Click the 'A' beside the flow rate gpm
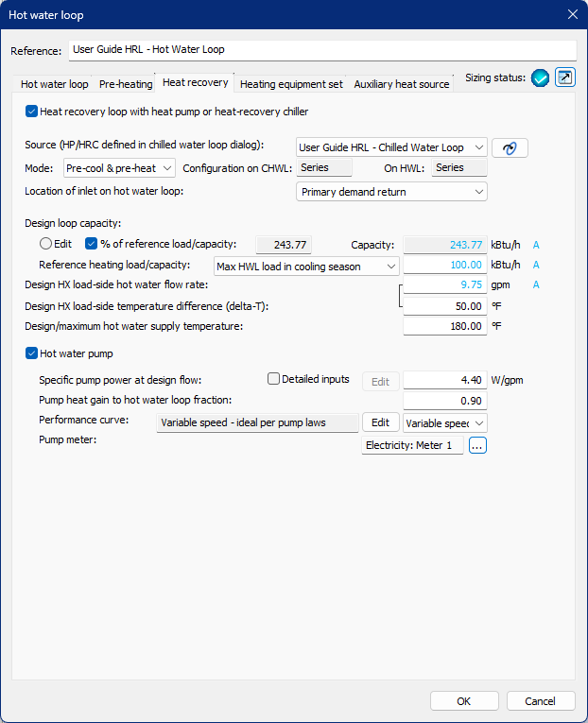This screenshot has height=723, width=588. (x=536, y=284)
